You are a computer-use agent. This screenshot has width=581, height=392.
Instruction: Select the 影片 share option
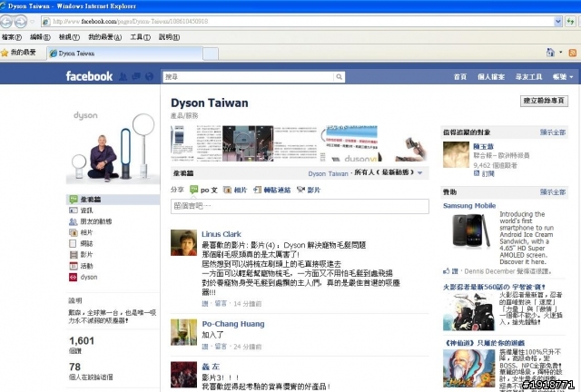click(x=309, y=190)
